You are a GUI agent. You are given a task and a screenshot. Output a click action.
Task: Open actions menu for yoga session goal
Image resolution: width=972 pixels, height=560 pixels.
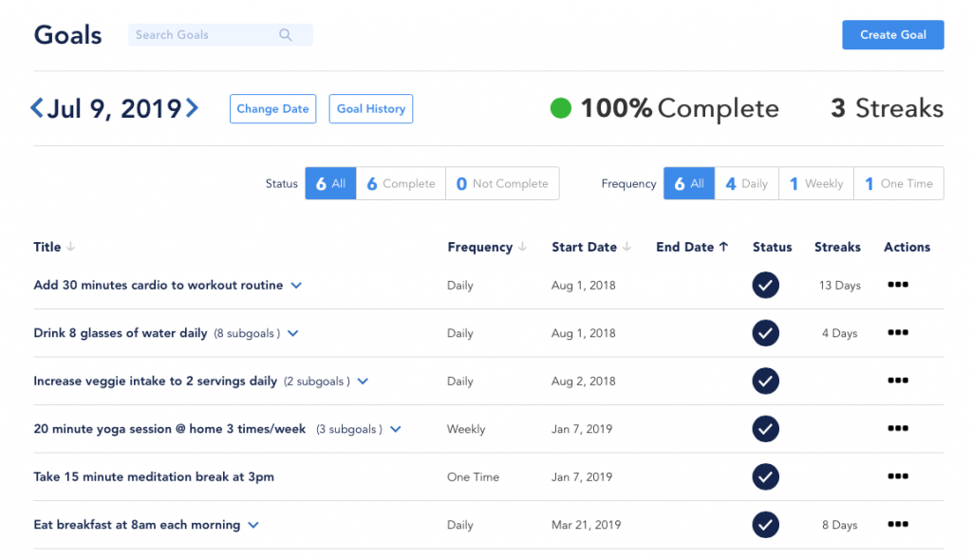[x=898, y=428]
